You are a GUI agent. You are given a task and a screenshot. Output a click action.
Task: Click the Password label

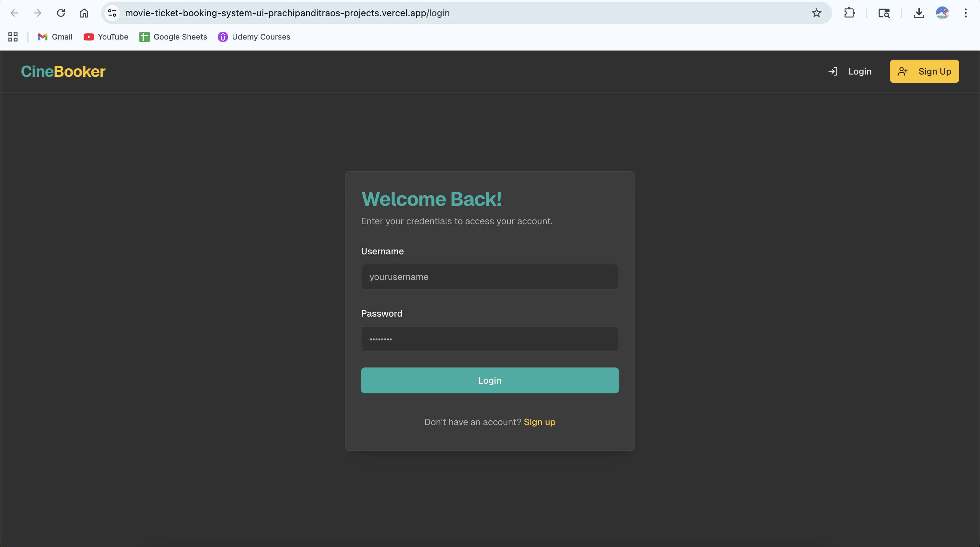(381, 313)
